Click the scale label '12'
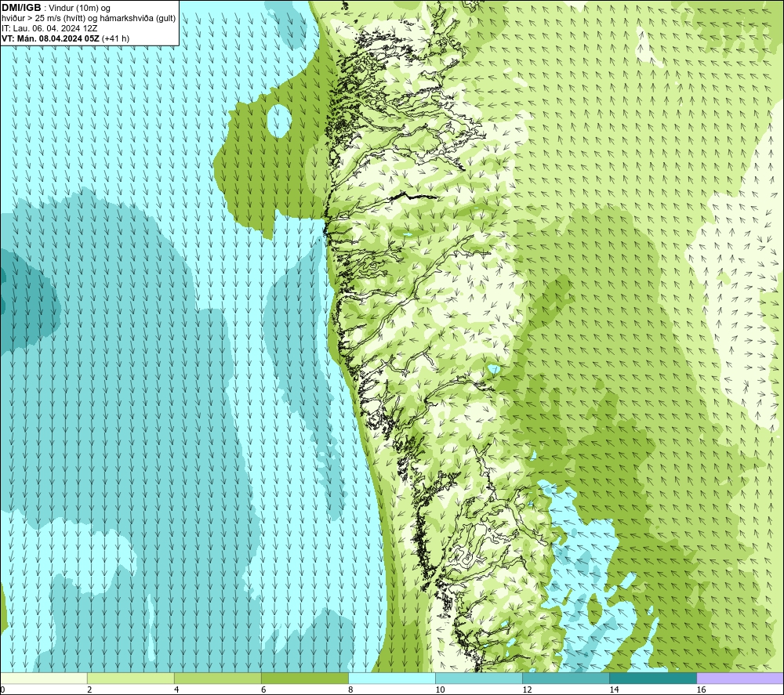The height and width of the screenshot is (695, 784). pyautogui.click(x=527, y=690)
